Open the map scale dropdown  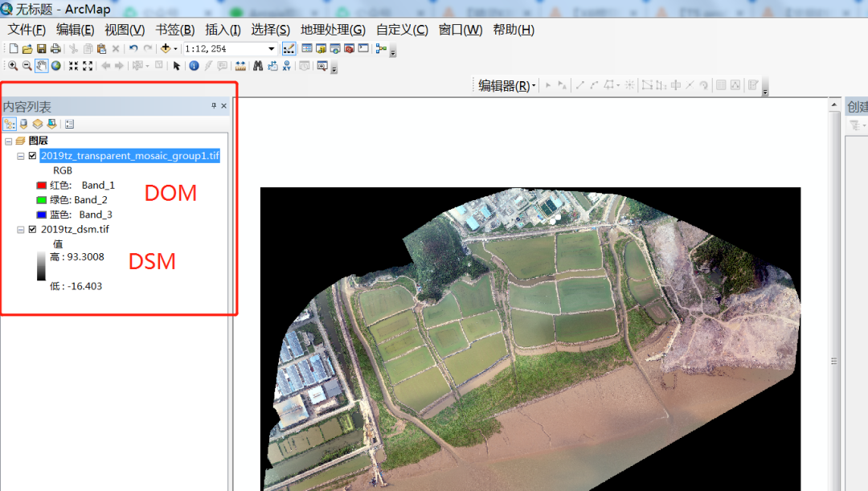[x=272, y=49]
